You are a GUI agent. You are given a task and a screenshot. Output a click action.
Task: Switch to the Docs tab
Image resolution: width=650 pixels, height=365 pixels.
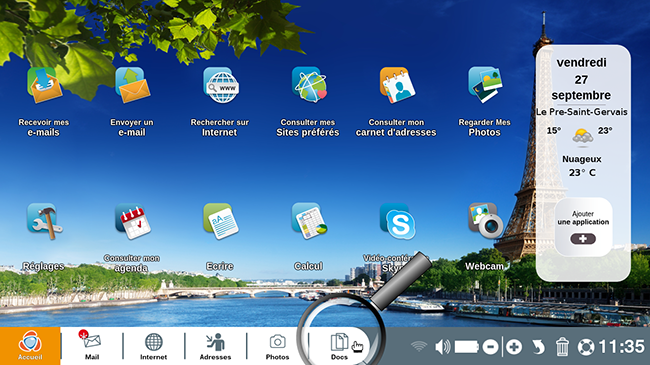coord(339,346)
